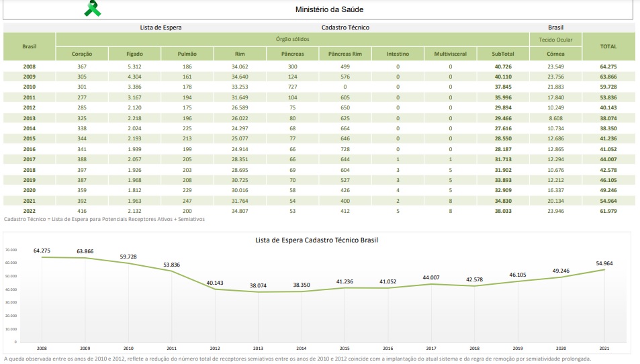Select the 38.074 data label on the chart

[258, 285]
